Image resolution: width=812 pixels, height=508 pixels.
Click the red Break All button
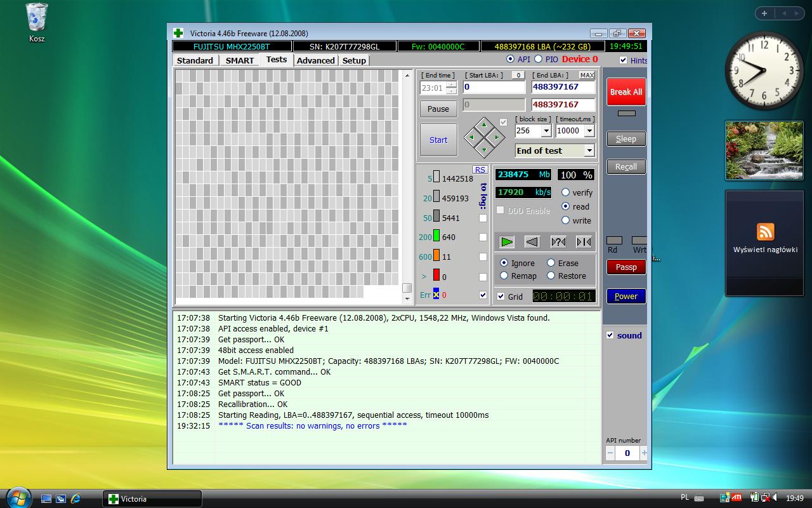626,92
